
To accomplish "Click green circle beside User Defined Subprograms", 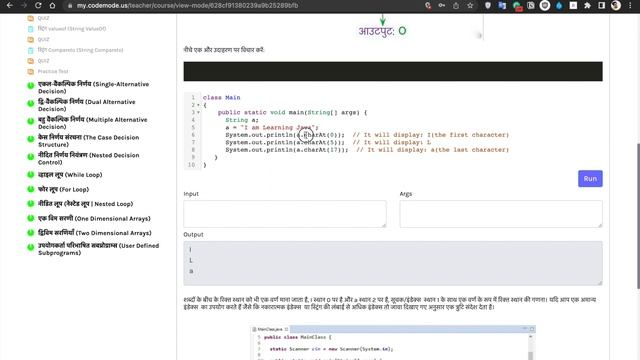I will (x=31, y=247).
